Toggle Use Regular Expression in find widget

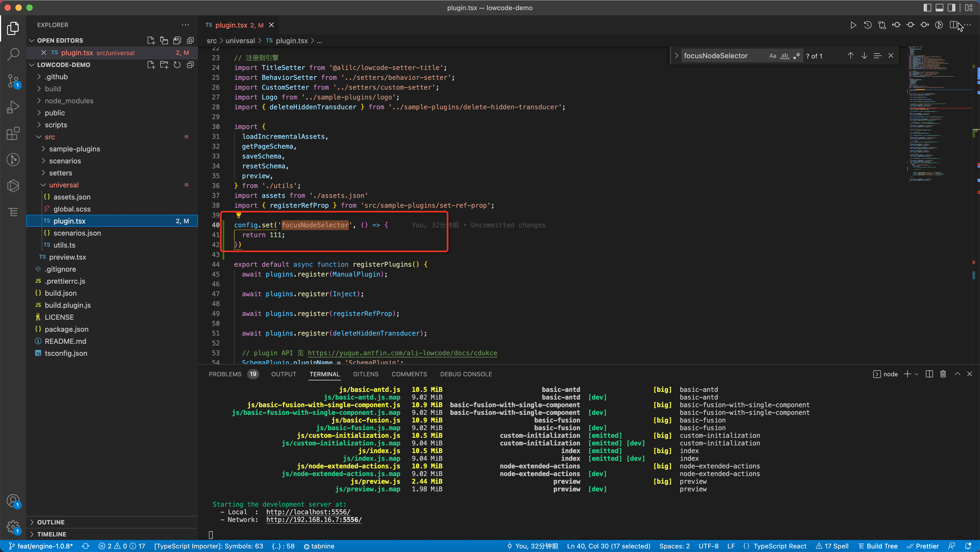(x=797, y=56)
